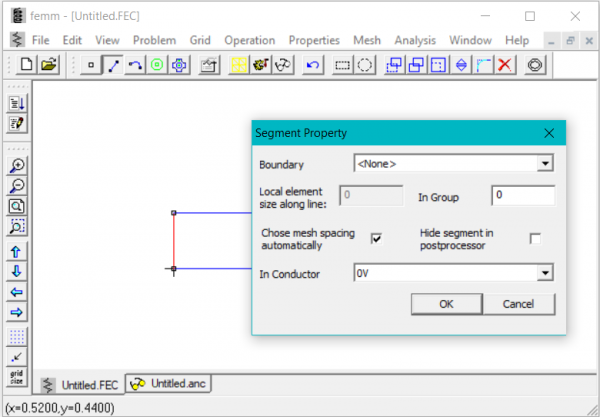This screenshot has height=417, width=600.
Task: Click Cancel in Segment Property dialog
Action: pos(518,304)
